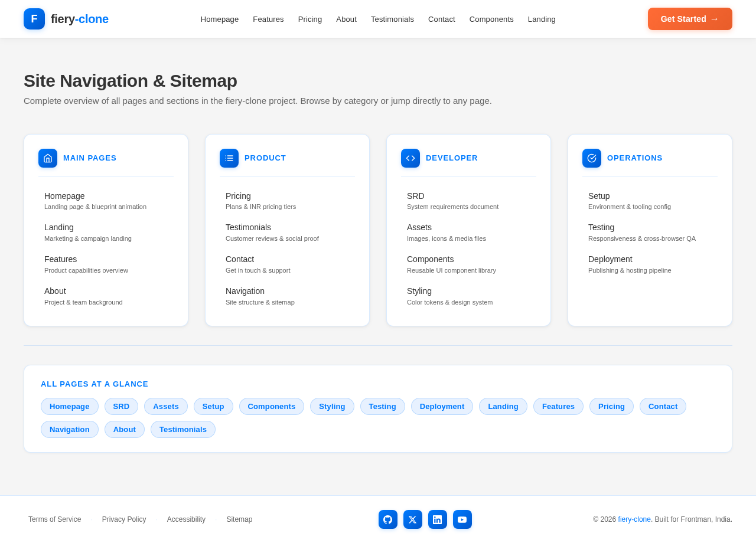Open Sitemap footer link
756x543 pixels.
pos(239,519)
